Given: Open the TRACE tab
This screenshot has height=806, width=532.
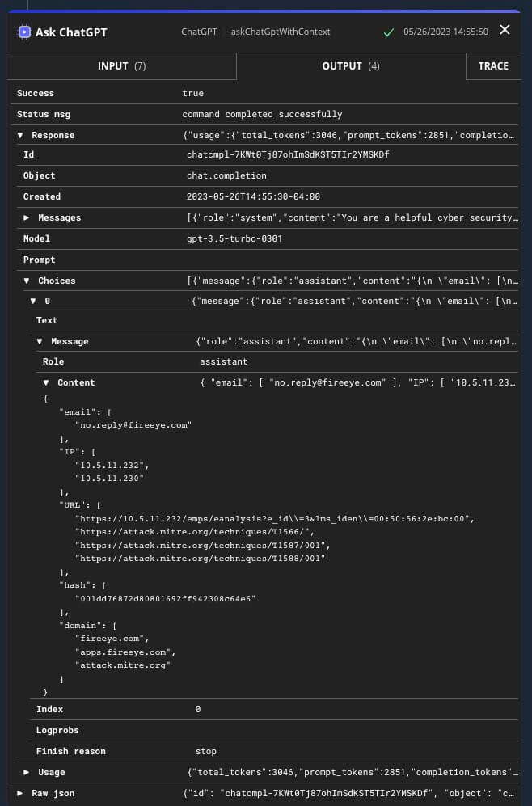Looking at the screenshot, I should 493,66.
